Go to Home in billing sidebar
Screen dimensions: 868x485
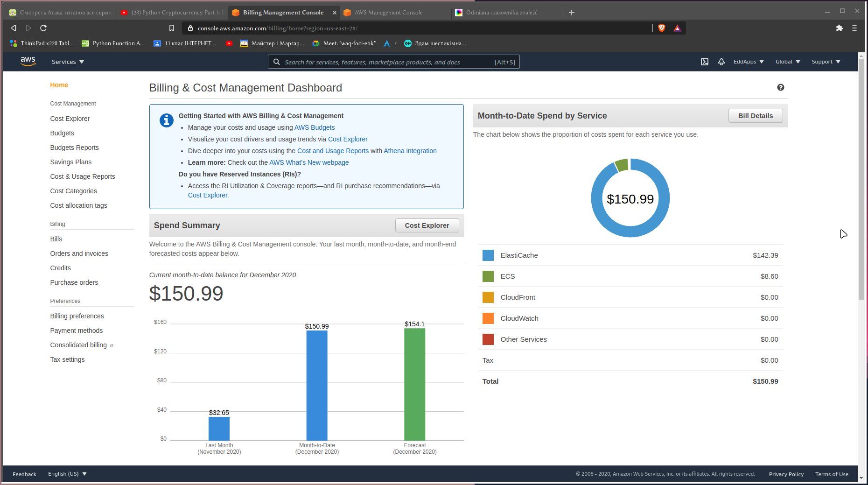[59, 85]
